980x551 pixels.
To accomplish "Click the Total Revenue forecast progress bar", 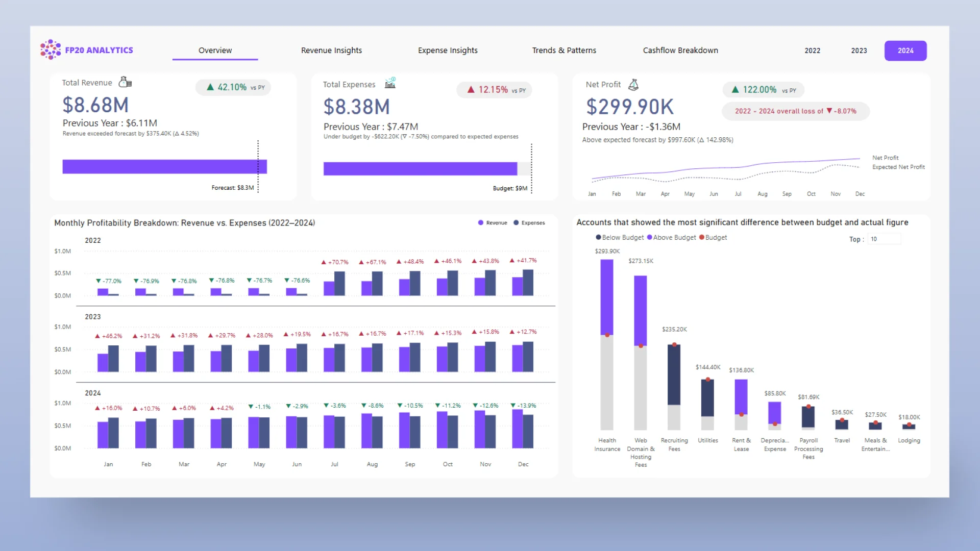I will 164,167.
